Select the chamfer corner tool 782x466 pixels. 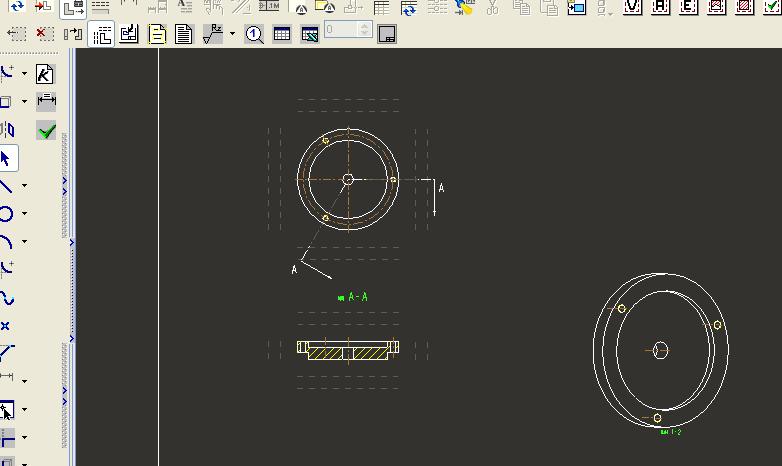6,352
